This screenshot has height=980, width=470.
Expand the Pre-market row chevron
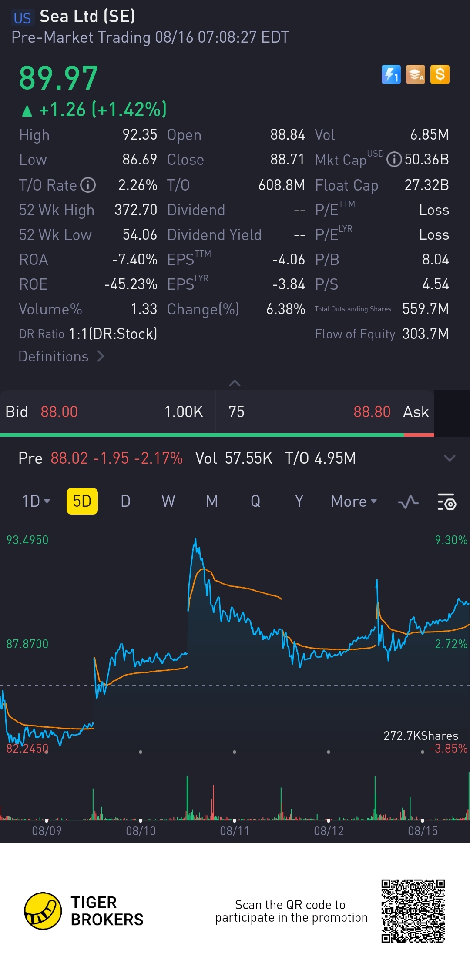450,458
